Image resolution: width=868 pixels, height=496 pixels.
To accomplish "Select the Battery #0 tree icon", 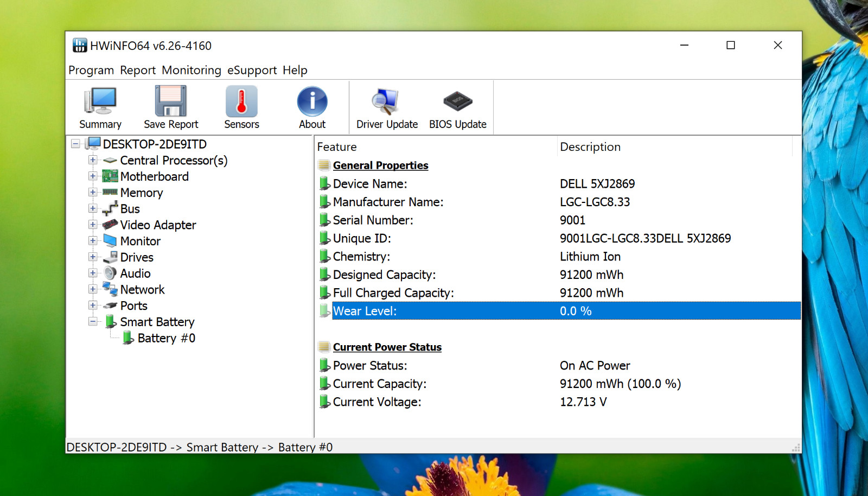I will (x=128, y=338).
